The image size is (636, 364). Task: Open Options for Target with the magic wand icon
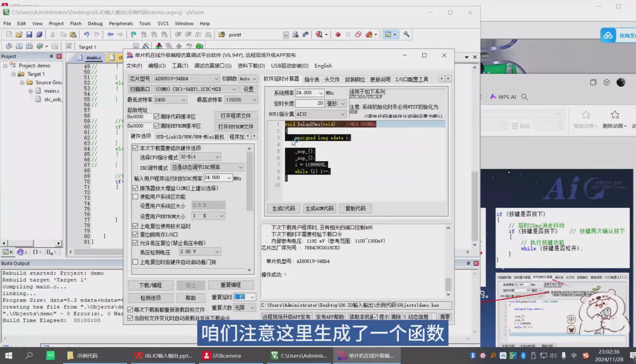pyautogui.click(x=145, y=46)
